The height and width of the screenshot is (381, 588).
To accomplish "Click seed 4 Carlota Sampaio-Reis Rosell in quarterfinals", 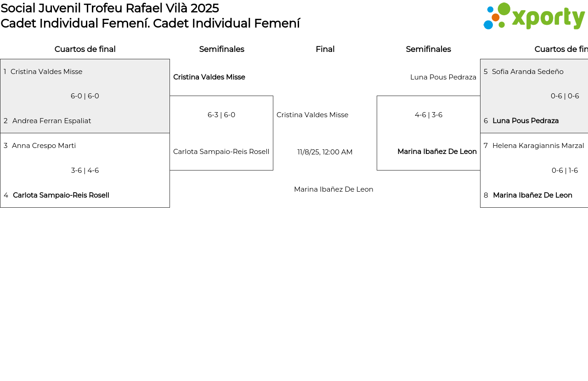I will (x=61, y=195).
